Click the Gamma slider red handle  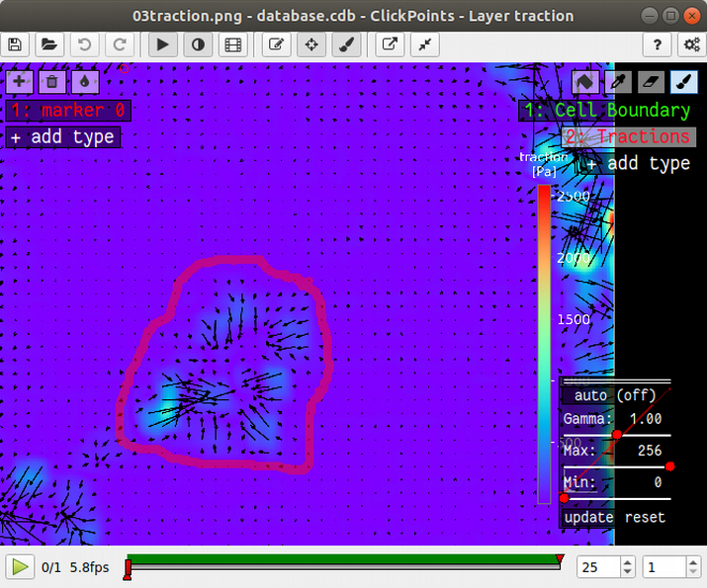tap(617, 434)
